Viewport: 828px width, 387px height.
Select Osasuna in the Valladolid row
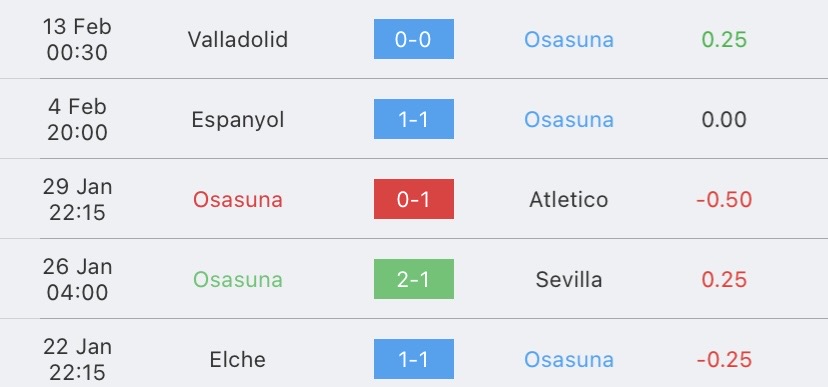(x=569, y=40)
